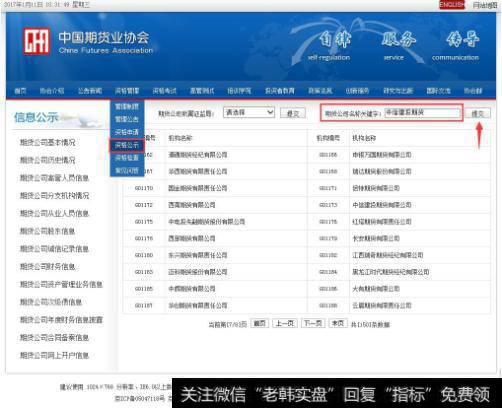Open the 创新服务 navigation item

click(x=357, y=91)
